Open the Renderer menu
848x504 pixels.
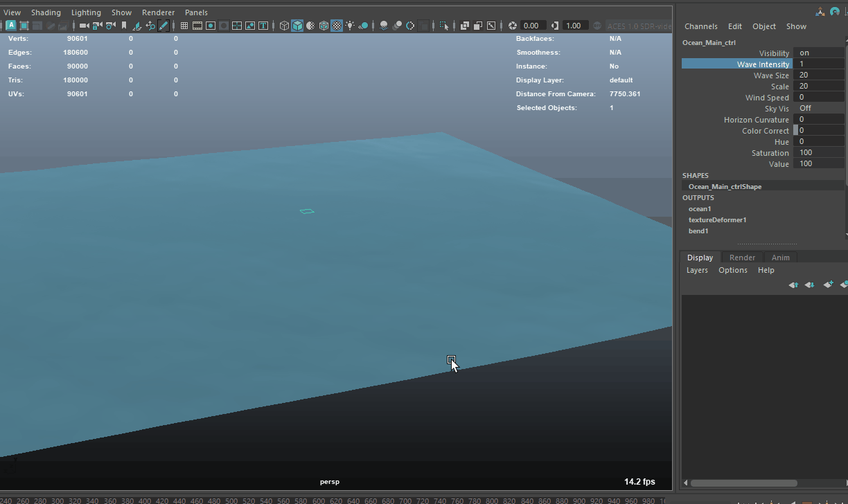click(x=158, y=12)
